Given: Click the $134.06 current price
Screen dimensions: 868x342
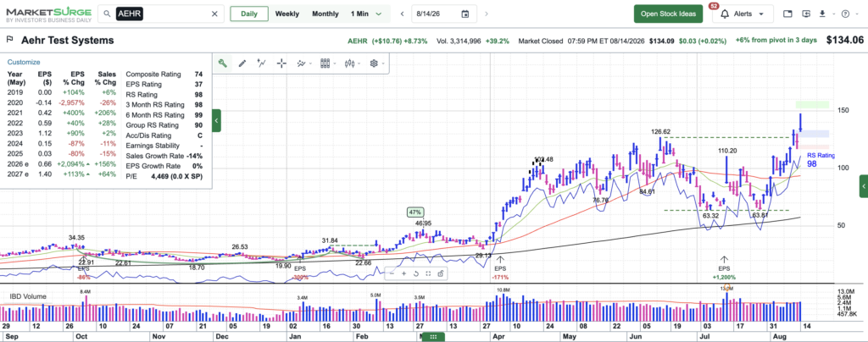Looking at the screenshot, I should click(844, 40).
